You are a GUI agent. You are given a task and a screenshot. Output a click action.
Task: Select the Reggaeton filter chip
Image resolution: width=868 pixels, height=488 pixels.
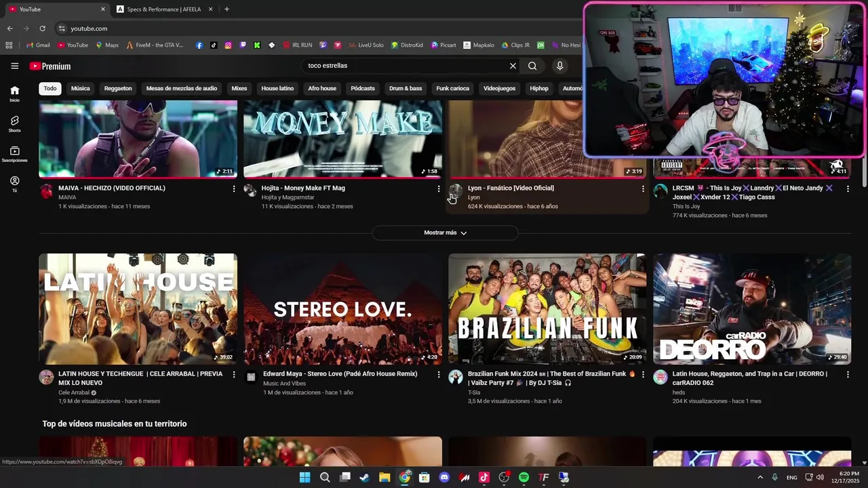(x=118, y=88)
